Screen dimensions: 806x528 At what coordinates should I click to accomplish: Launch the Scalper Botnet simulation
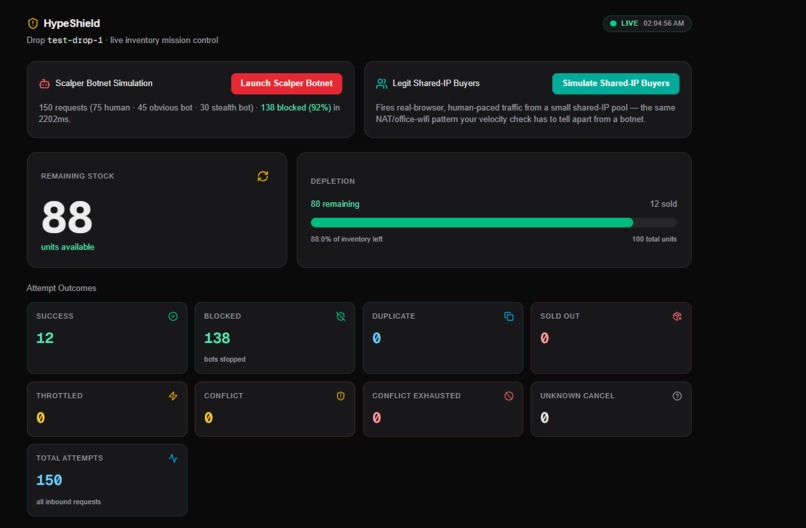(286, 83)
